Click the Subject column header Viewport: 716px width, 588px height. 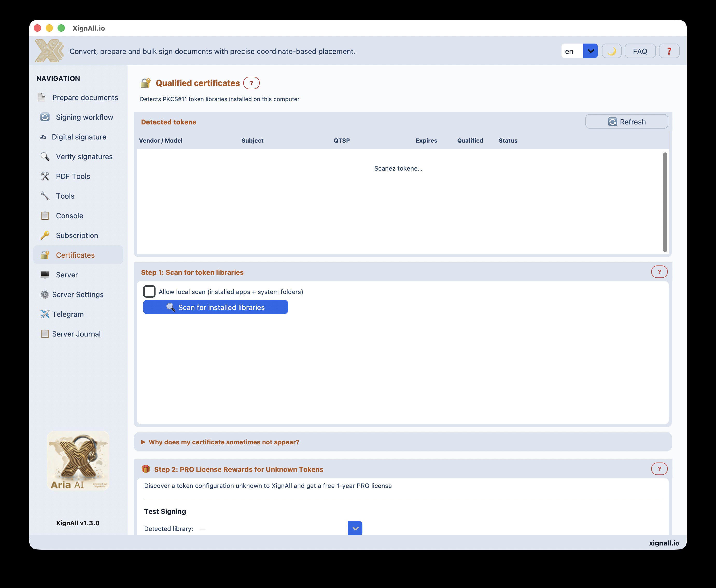[x=252, y=141]
